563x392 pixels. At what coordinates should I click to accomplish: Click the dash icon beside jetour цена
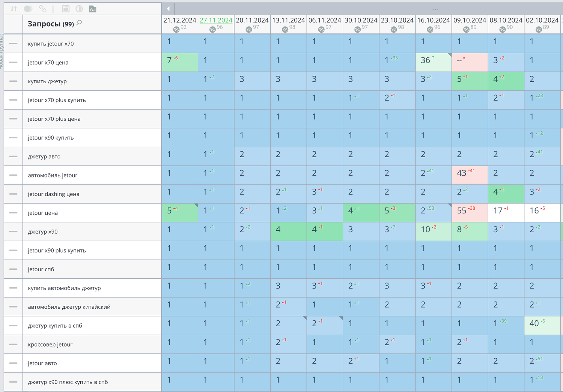point(14,213)
